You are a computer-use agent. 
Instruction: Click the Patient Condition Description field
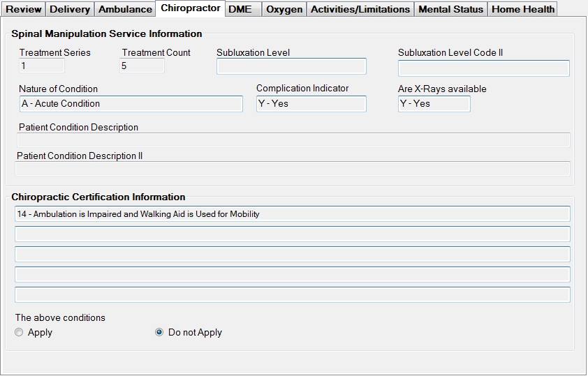click(x=293, y=140)
